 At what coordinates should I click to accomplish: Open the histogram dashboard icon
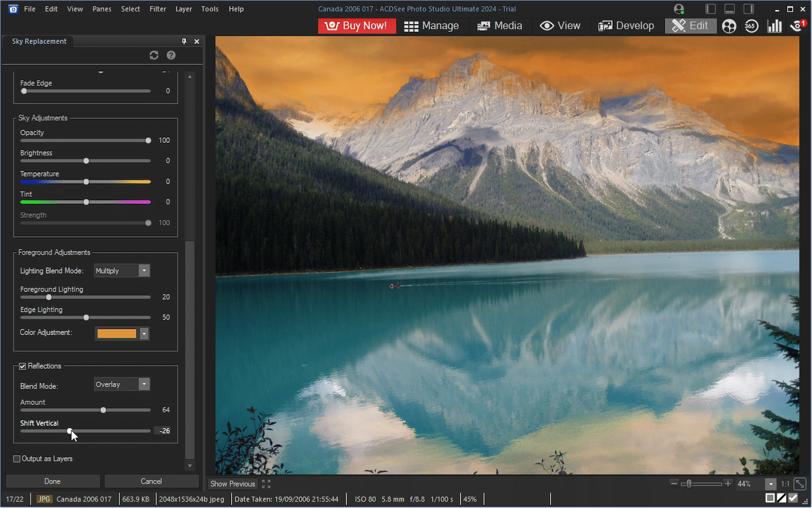(775, 26)
